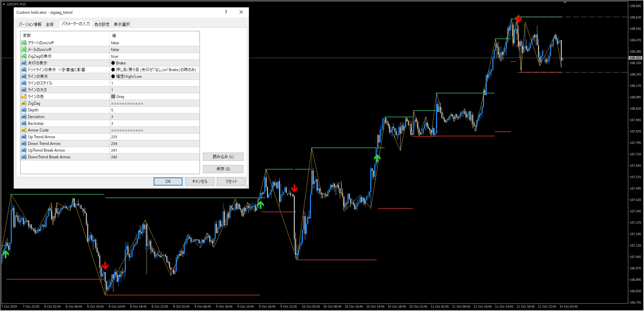Select the ラインの表示 parameter icon
This screenshot has height=311, width=644.
pos(24,76)
